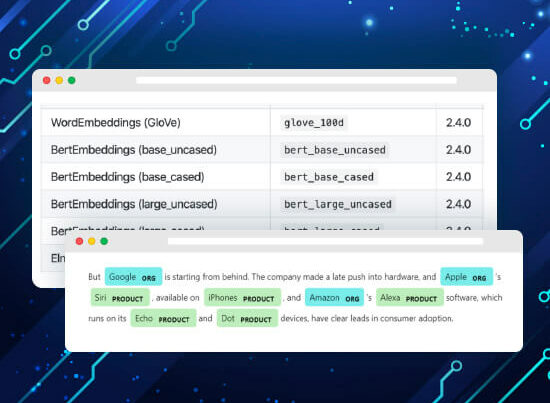Click the words "software, which" after Alexa
This screenshot has height=403, width=550.
[x=474, y=297]
